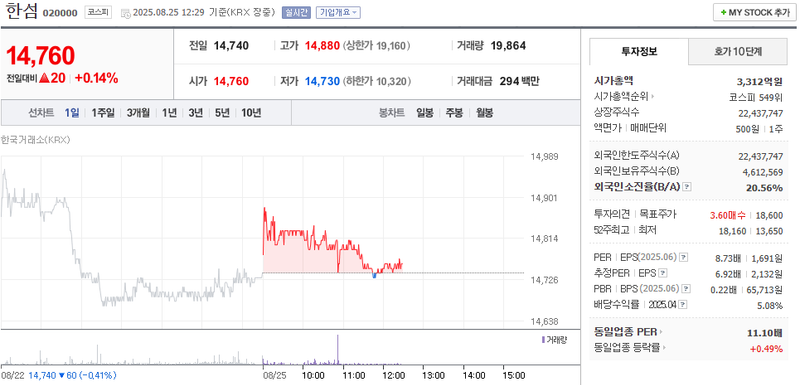Click arrow icon after 동일업종 PER

click(x=661, y=332)
